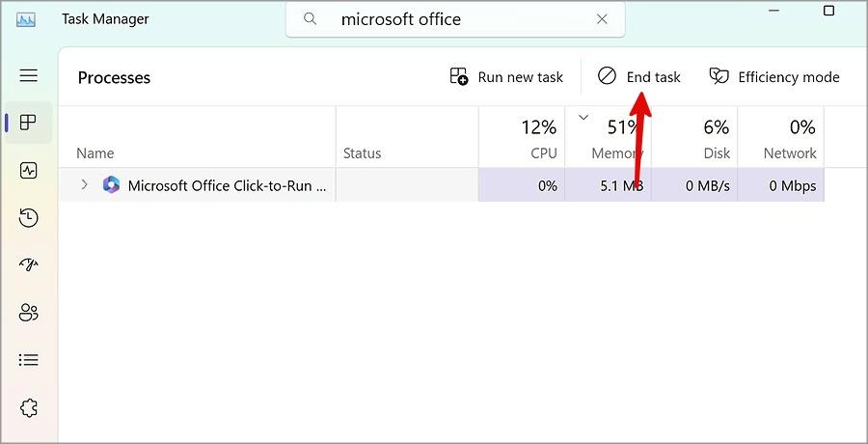Click the search field containing microsoft office
Image resolution: width=868 pixels, height=444 pixels.
coord(455,19)
